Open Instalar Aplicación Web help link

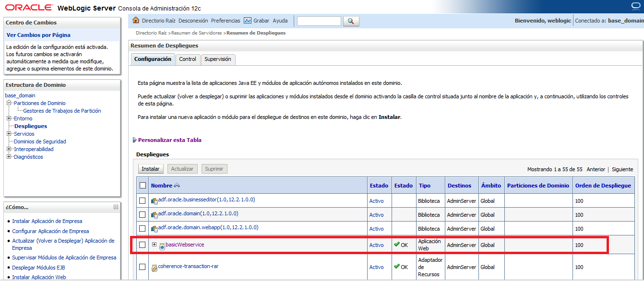coord(39,277)
